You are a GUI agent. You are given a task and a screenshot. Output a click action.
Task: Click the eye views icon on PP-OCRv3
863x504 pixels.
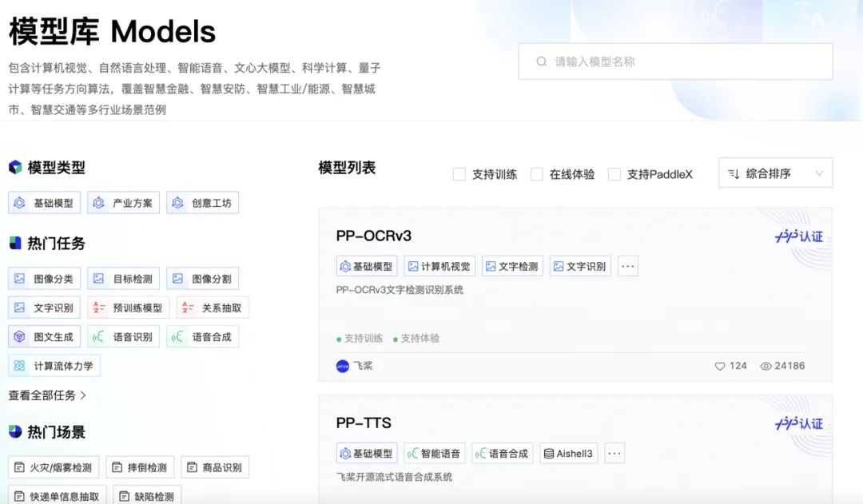(x=766, y=366)
